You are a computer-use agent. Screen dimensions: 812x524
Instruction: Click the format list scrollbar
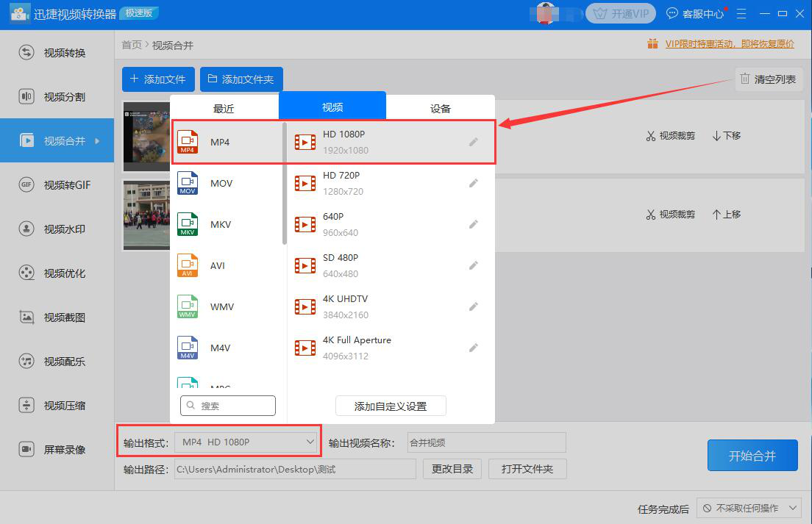pyautogui.click(x=285, y=183)
